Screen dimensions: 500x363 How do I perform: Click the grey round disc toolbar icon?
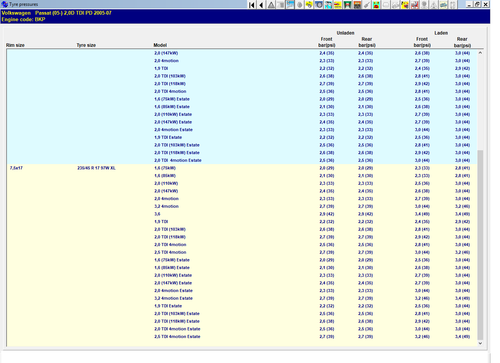pos(300,5)
